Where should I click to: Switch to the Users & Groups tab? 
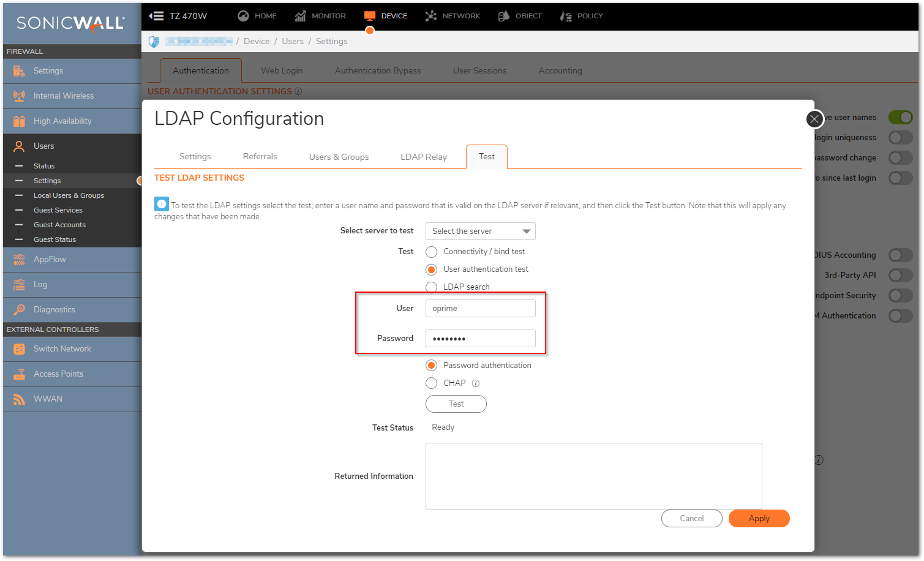click(x=339, y=157)
